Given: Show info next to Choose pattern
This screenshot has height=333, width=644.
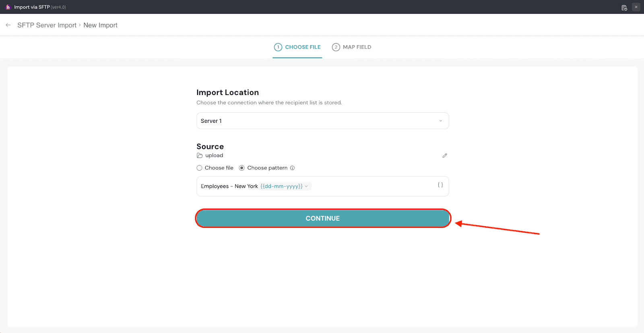Looking at the screenshot, I should coord(293,168).
